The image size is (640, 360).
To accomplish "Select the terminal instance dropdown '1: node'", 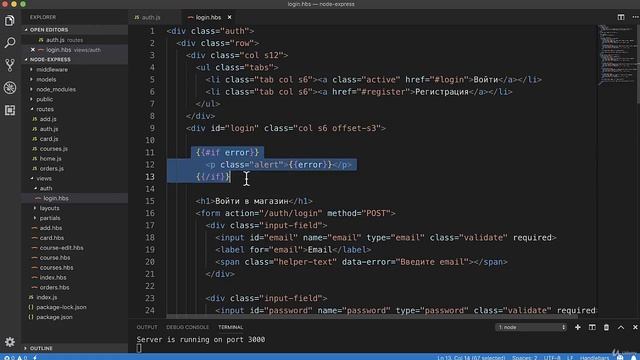I will [x=531, y=327].
